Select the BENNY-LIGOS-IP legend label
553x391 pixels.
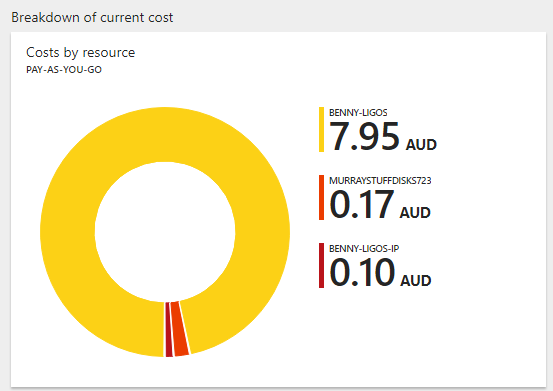364,249
